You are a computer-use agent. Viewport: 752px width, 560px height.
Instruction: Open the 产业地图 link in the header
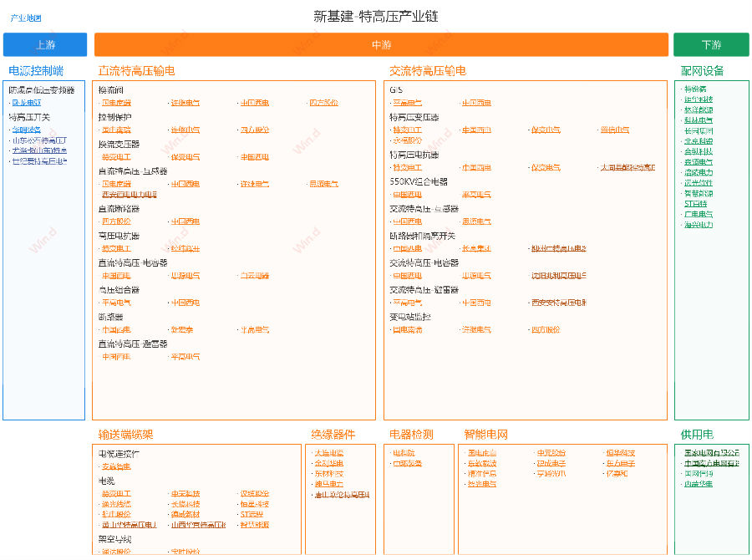pos(26,18)
